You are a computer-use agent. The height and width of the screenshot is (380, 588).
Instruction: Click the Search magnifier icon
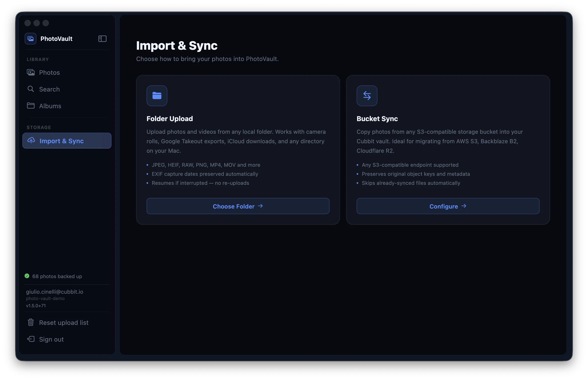point(31,89)
